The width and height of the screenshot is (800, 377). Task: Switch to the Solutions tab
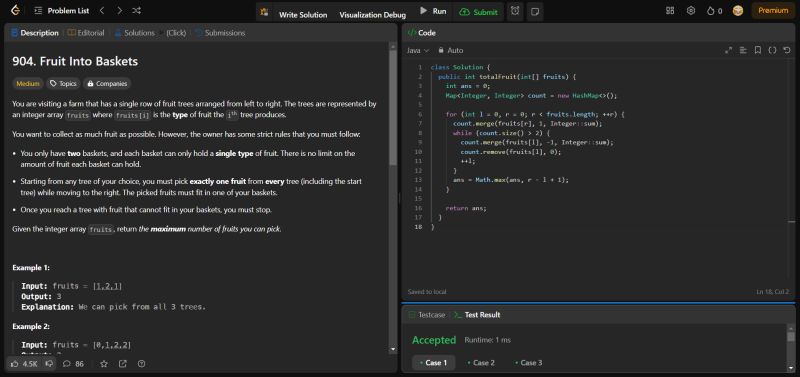[134, 33]
